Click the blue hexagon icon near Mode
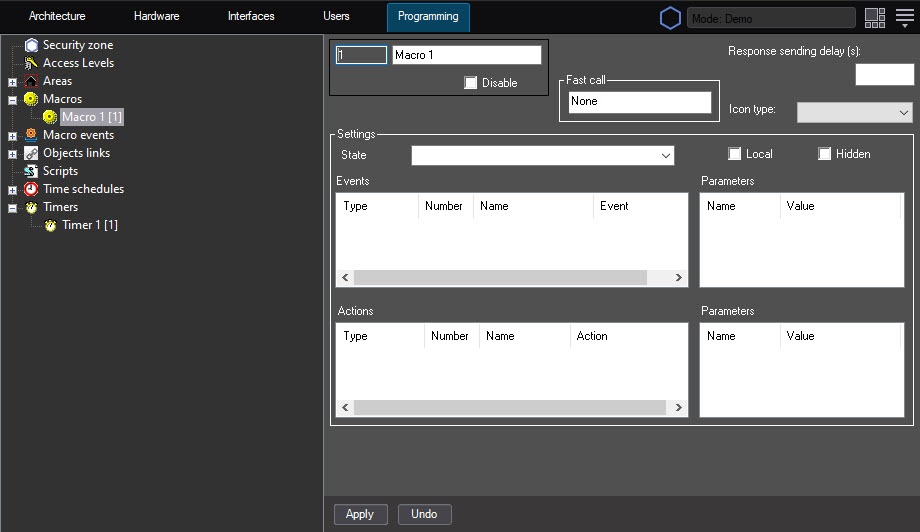This screenshot has height=532, width=920. (670, 19)
